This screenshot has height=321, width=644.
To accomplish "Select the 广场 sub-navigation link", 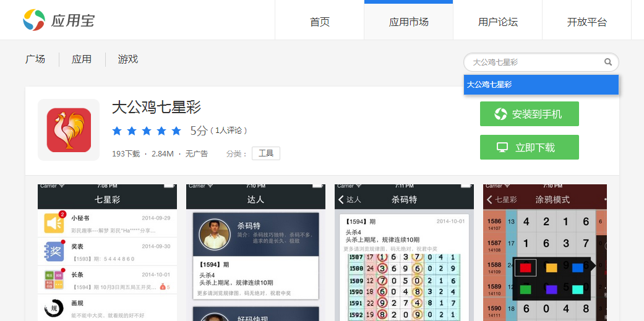I will click(x=35, y=59).
